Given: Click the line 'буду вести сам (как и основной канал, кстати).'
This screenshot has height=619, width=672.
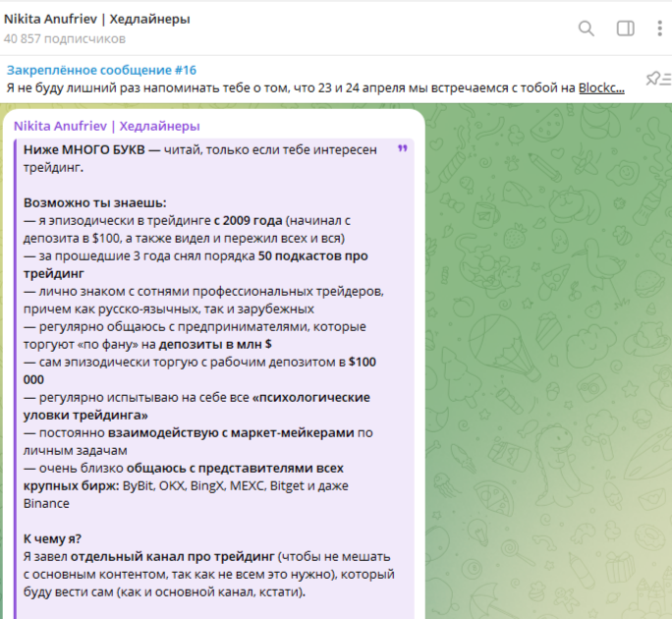Looking at the screenshot, I should pos(165,592).
